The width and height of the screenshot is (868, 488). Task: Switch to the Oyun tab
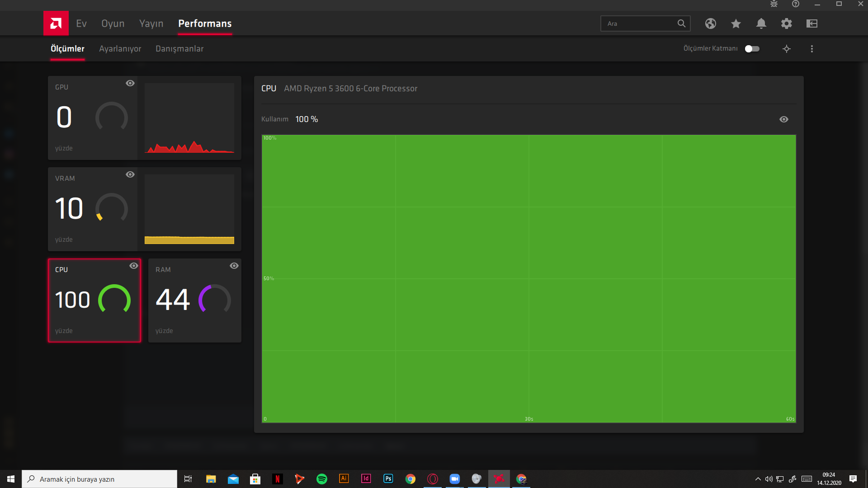click(x=113, y=23)
